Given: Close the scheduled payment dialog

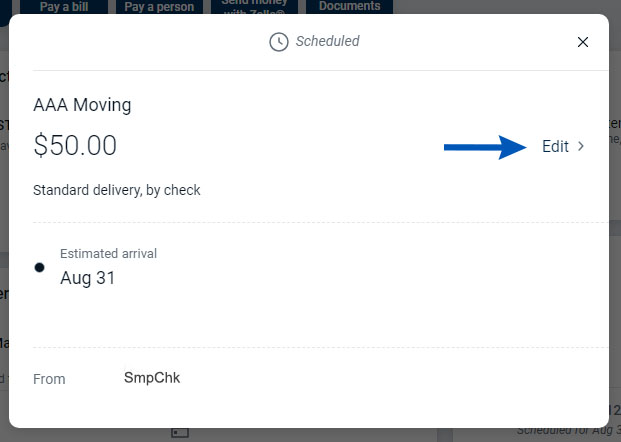Looking at the screenshot, I should pyautogui.click(x=583, y=42).
